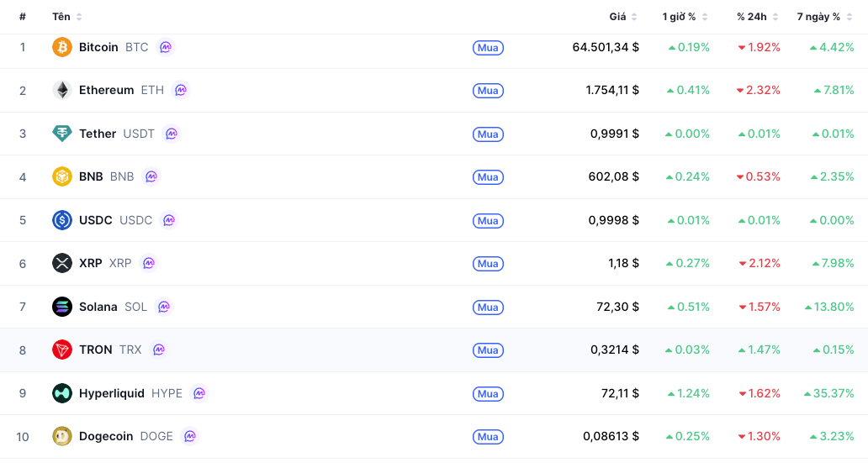Image resolution: width=868 pixels, height=468 pixels.
Task: Click the Mua button in XRP row
Action: 488,264
